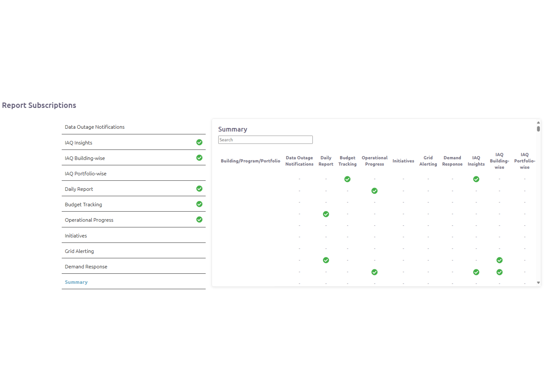Select Demand Response report
Viewport: 549px width, 392px height.
coord(134,267)
